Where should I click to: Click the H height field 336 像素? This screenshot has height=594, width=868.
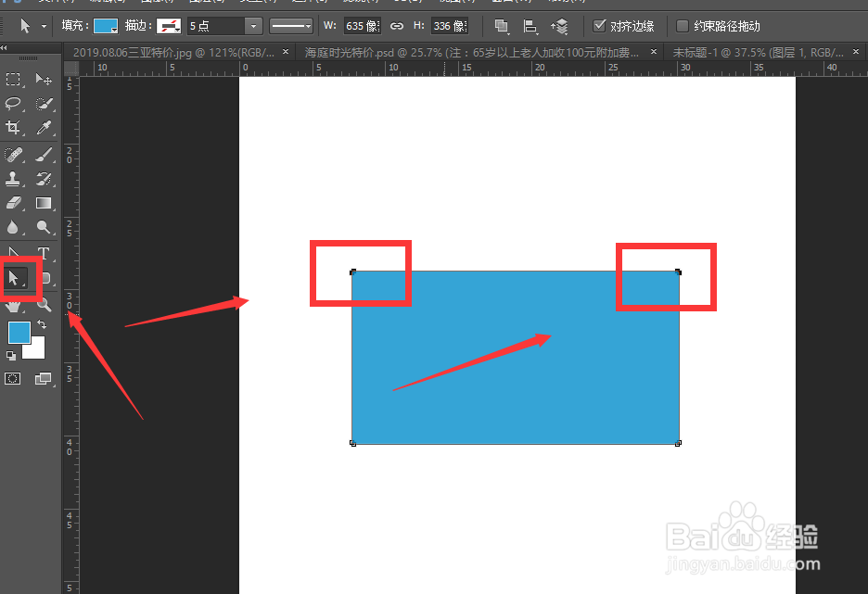(450, 26)
